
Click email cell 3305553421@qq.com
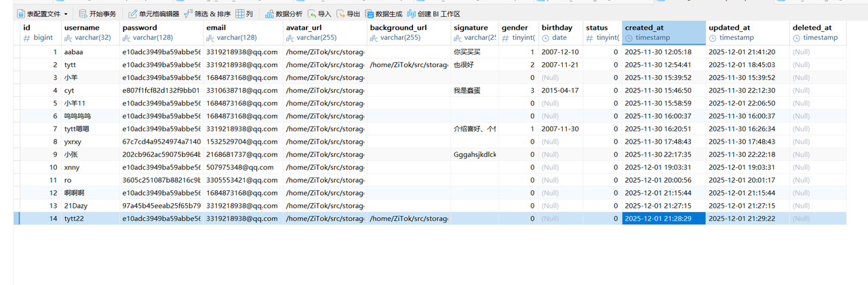(x=243, y=181)
